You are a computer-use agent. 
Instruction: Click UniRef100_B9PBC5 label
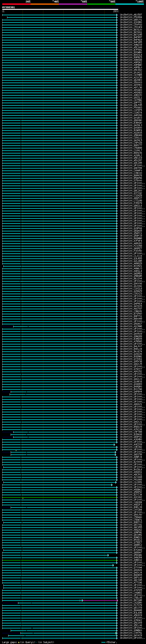coord(131,58)
